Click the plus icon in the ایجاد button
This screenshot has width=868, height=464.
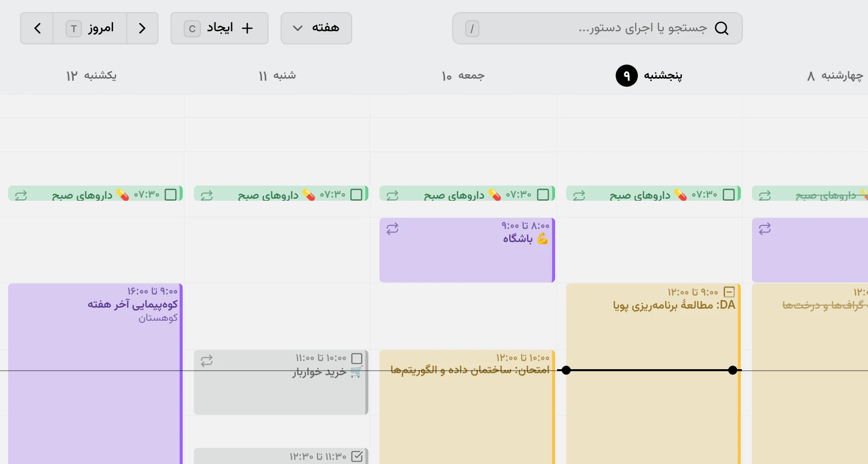[x=247, y=28]
